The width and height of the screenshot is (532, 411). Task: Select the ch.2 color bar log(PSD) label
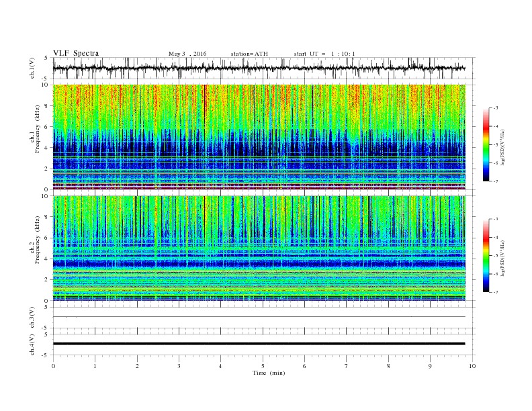click(x=503, y=258)
